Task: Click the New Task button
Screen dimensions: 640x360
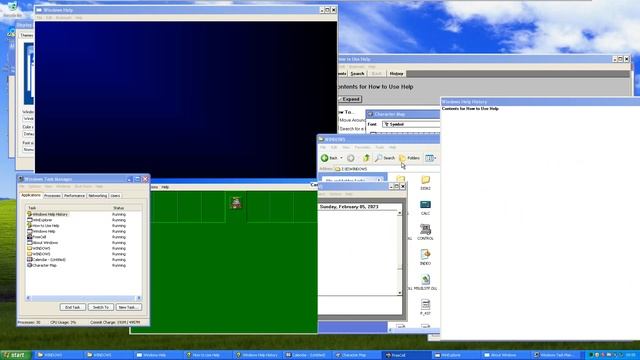Action: point(129,307)
